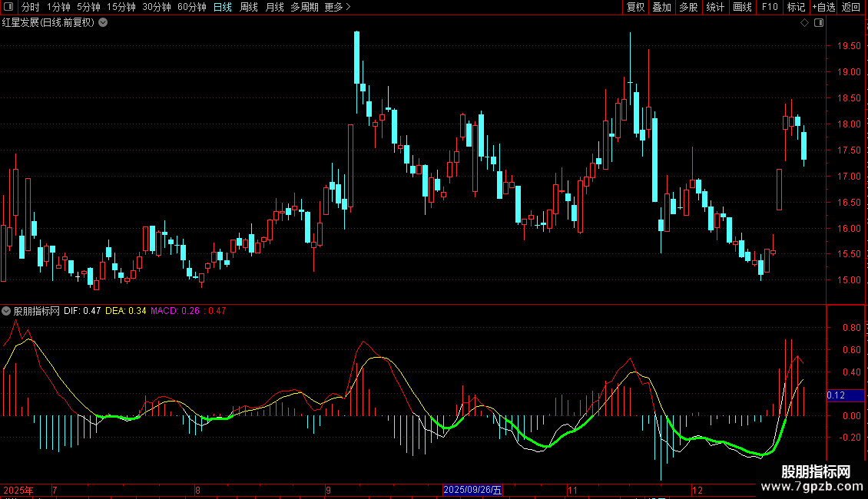Click month 12 on the time axis
868x499 pixels.
click(697, 490)
